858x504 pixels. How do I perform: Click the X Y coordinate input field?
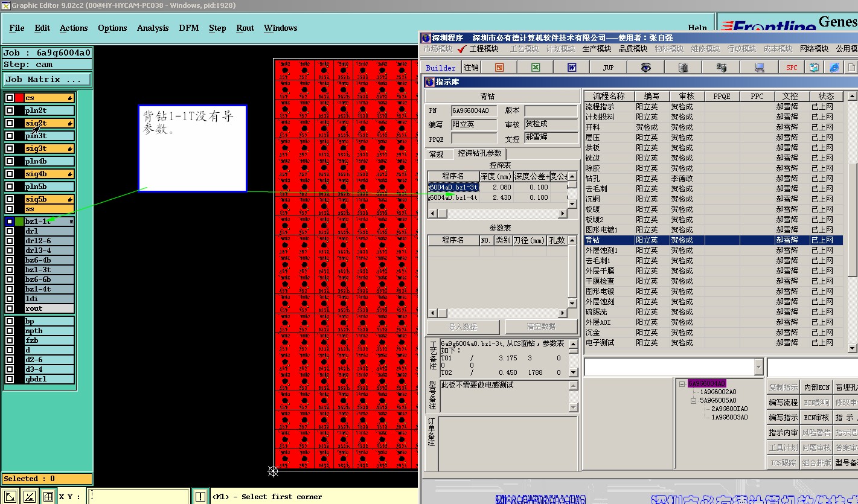pyautogui.click(x=138, y=496)
